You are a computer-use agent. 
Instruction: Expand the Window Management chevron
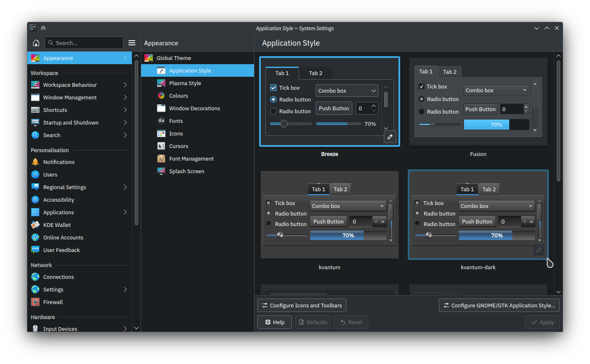pyautogui.click(x=125, y=97)
